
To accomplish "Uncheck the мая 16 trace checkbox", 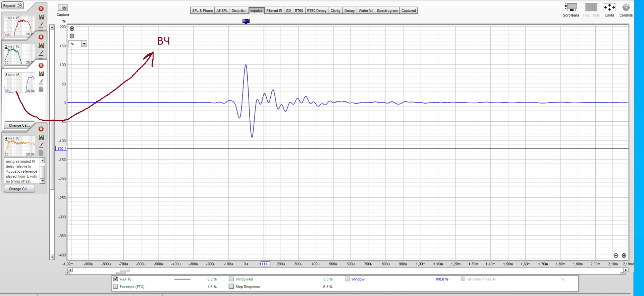I will point(116,279).
